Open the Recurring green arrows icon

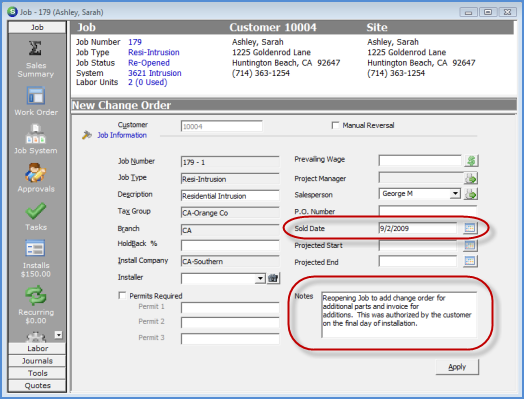36,295
